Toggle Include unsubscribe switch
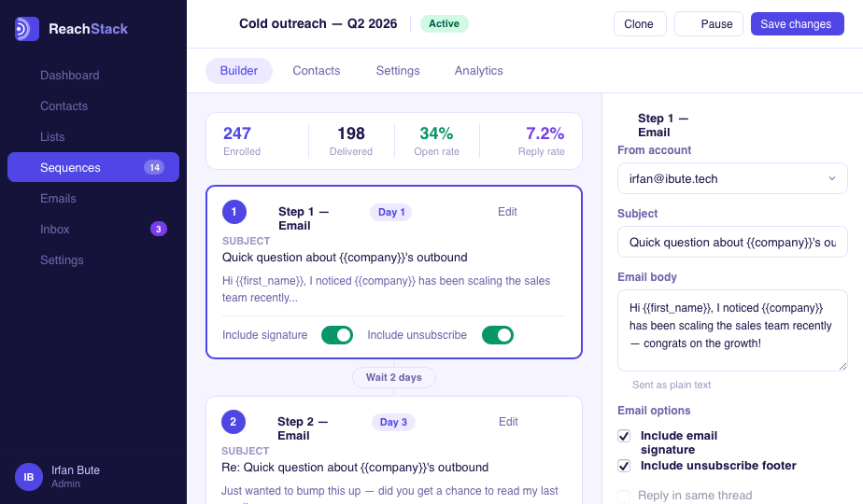Viewport: 863px width, 504px height. [498, 334]
